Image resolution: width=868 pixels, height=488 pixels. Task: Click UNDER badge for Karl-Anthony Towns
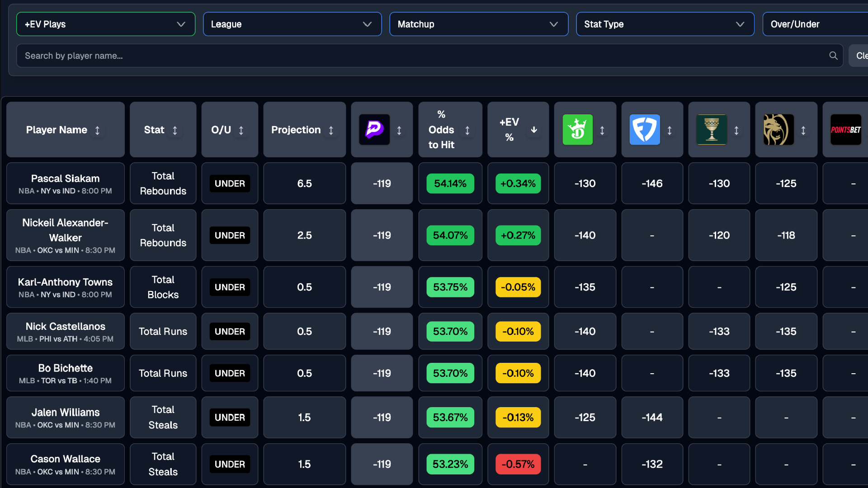coord(230,287)
